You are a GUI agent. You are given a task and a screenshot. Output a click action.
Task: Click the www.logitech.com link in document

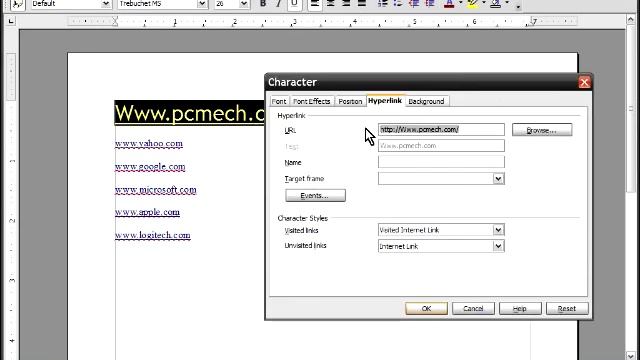point(152,235)
